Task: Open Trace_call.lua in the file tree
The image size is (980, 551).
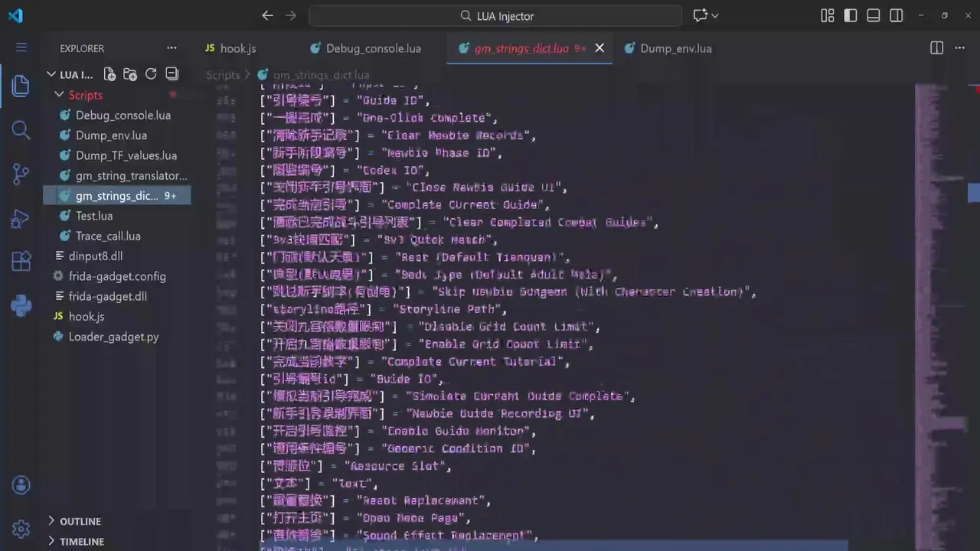Action: click(x=117, y=236)
